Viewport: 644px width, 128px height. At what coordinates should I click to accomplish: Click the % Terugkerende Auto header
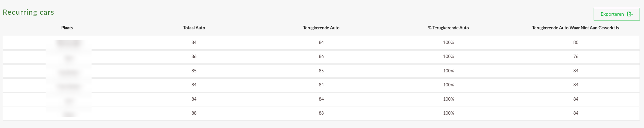click(x=448, y=28)
